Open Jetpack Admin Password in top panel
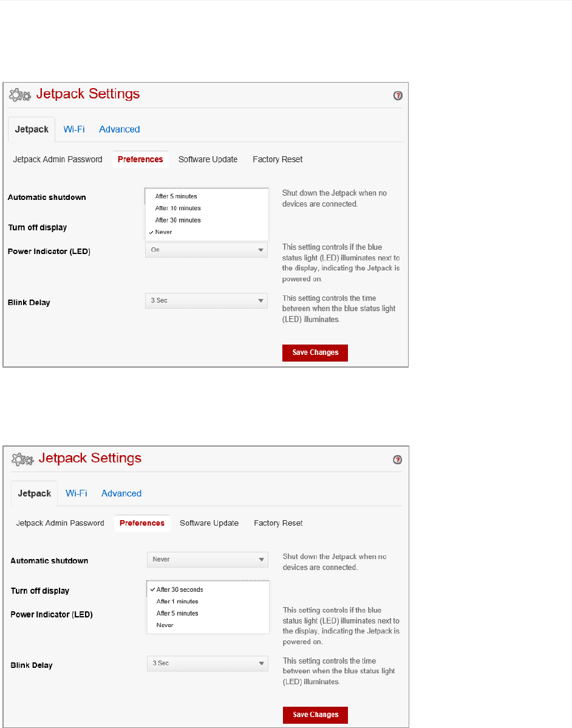The width and height of the screenshot is (572, 728). click(58, 159)
